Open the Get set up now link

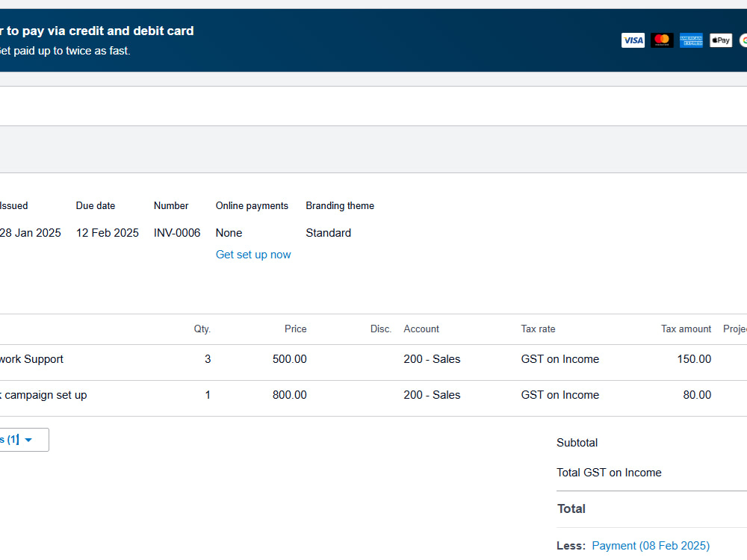pos(253,255)
